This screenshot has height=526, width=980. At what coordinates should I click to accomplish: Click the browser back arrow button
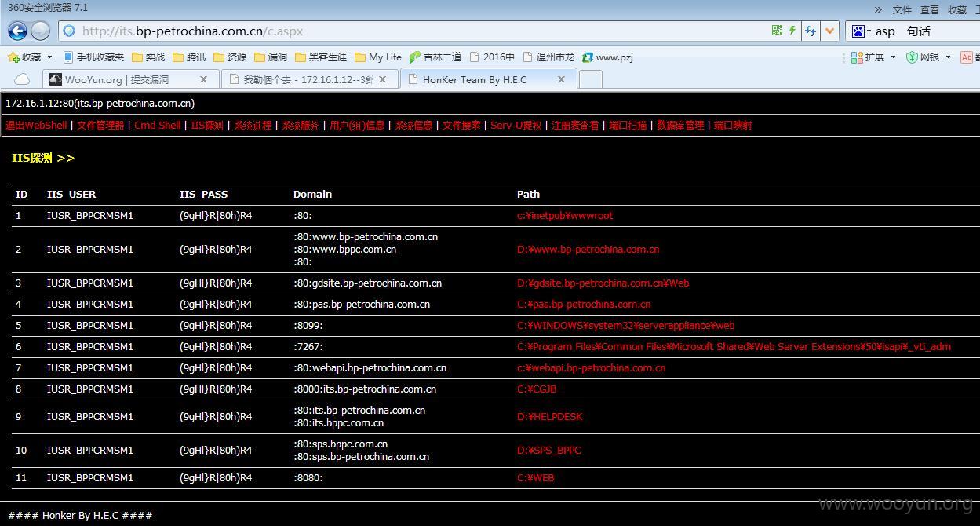(x=17, y=31)
